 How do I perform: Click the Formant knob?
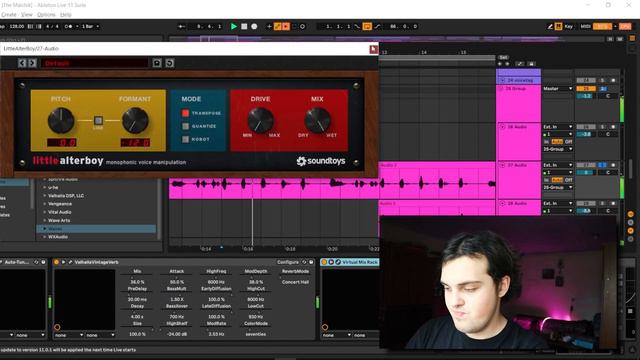(x=135, y=120)
